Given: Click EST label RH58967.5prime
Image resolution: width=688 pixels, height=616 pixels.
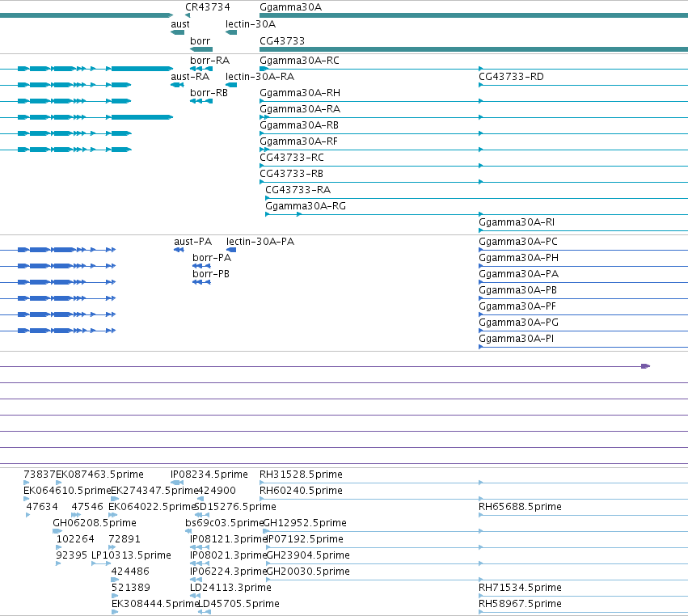Looking at the screenshot, I should pos(520,604).
